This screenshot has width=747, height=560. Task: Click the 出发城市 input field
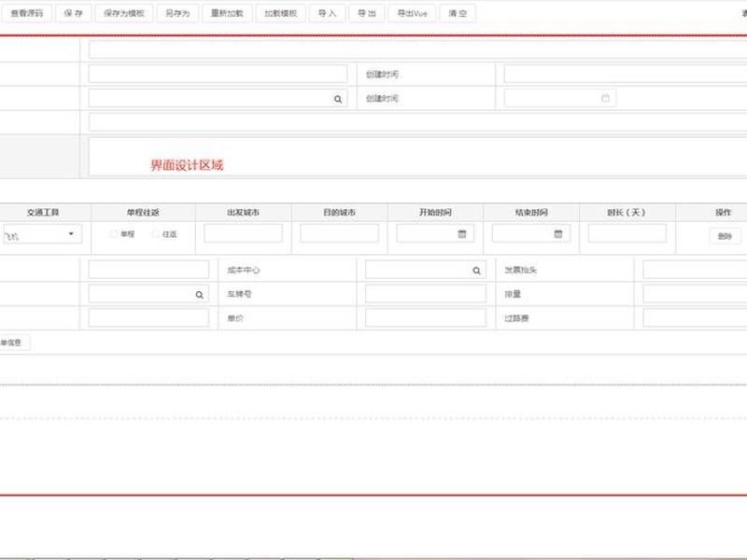pos(243,233)
